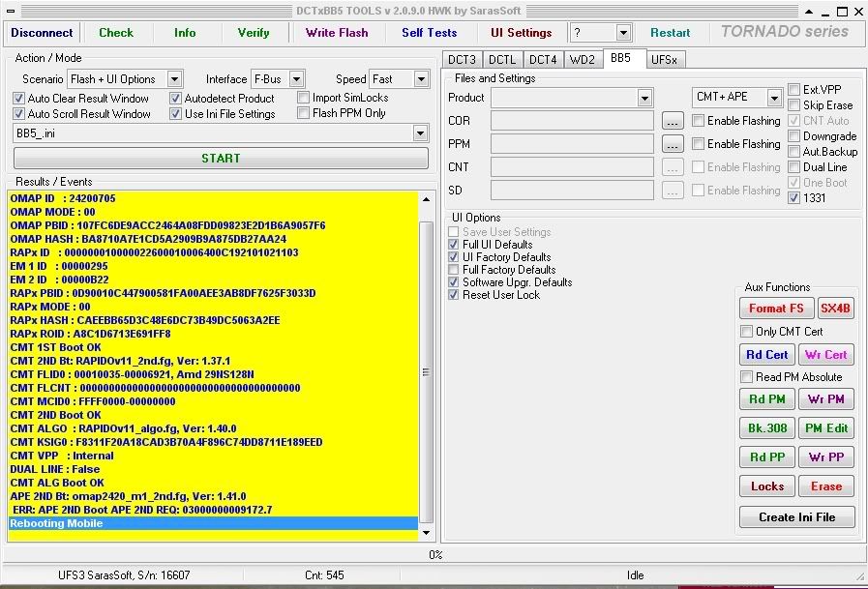Switch to the WD2 tab
Viewport: 868px width, 589px height.
(582, 60)
